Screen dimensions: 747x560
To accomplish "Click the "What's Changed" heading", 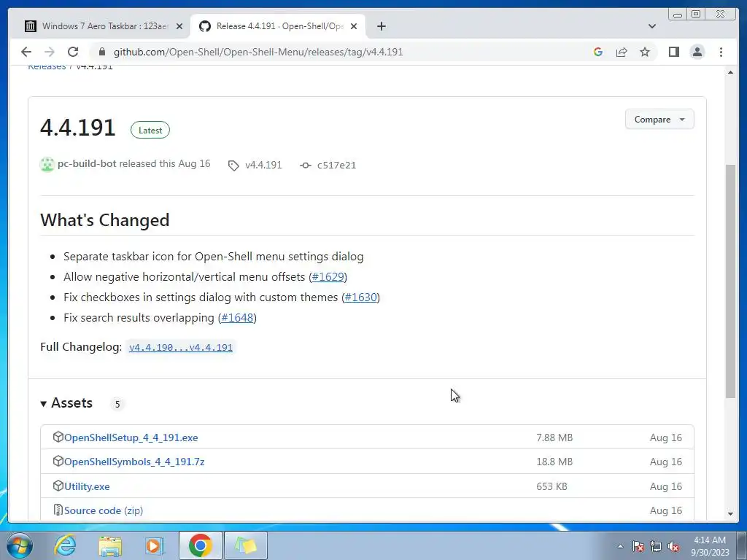I will coord(105,220).
